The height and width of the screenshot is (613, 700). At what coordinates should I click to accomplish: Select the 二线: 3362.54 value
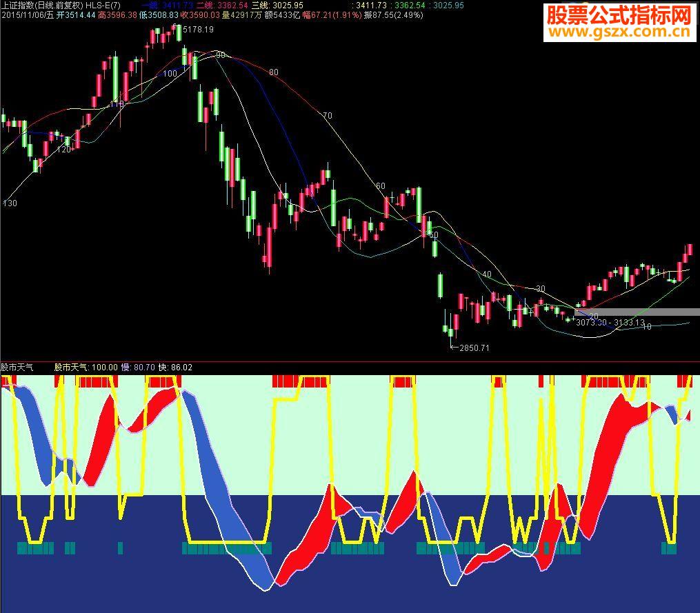[222, 6]
